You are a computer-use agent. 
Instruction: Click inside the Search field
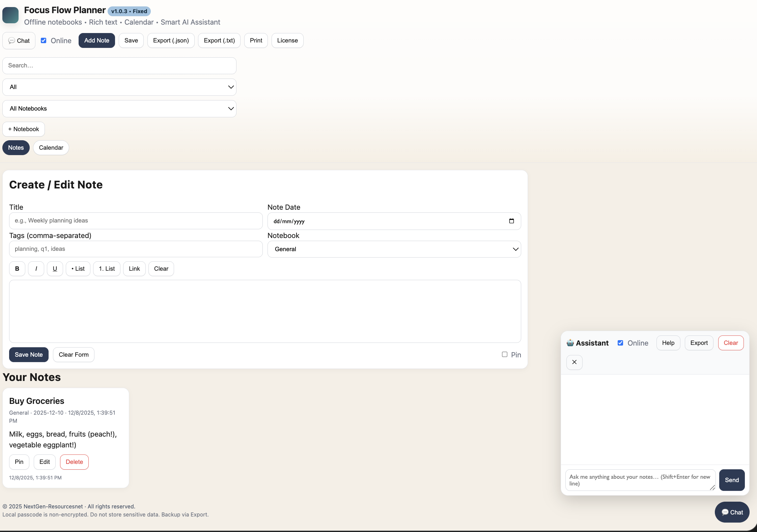pos(119,65)
